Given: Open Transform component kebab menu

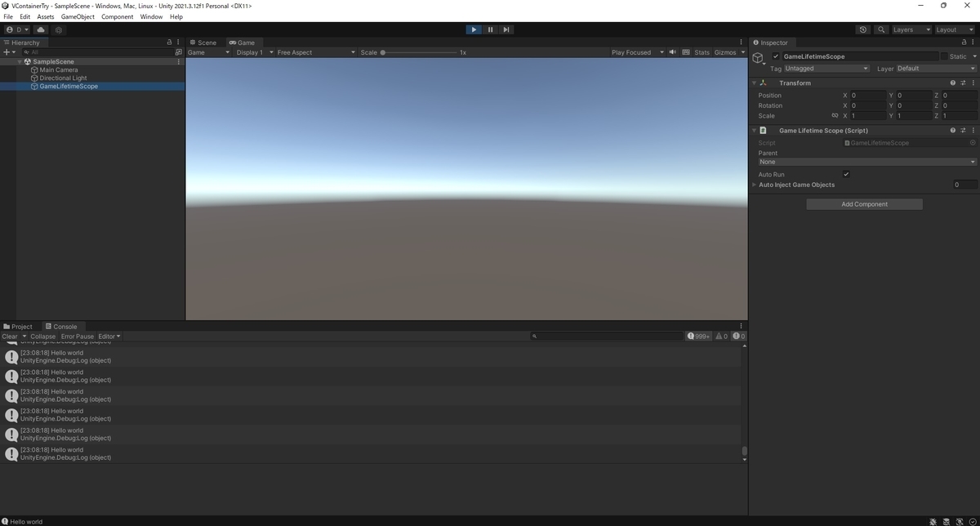Looking at the screenshot, I should [x=973, y=82].
